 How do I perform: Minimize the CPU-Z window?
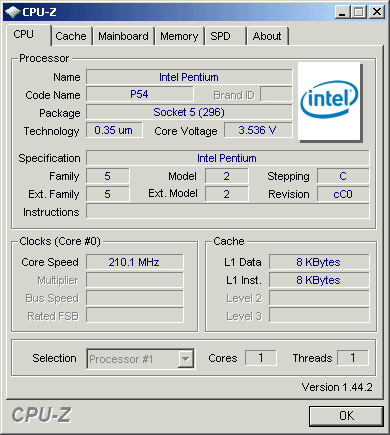pyautogui.click(x=342, y=12)
